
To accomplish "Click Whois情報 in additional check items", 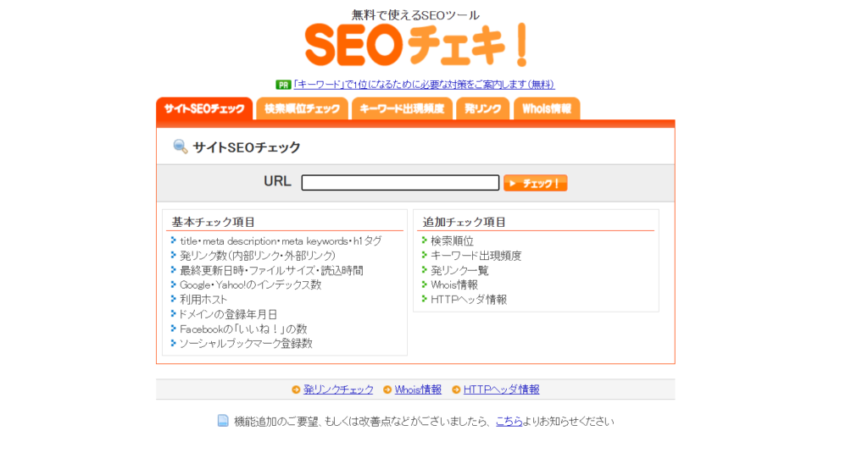I will click(x=454, y=285).
